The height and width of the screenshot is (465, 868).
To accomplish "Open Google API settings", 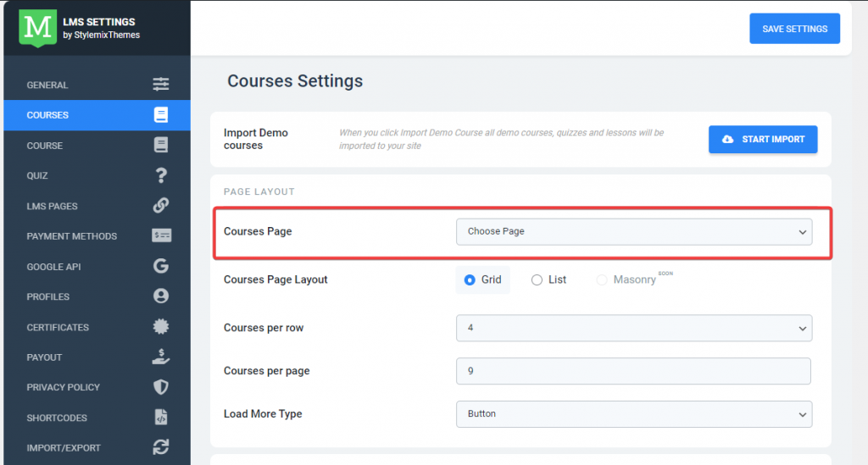I will [x=97, y=267].
